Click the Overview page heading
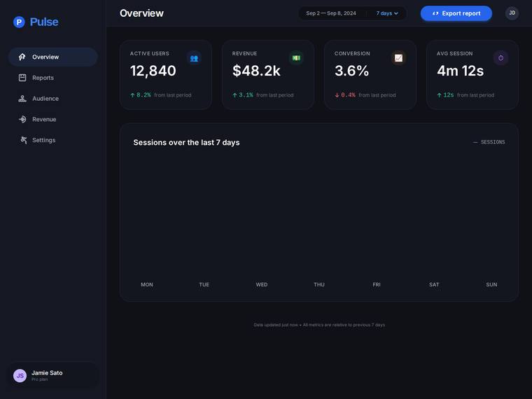This screenshot has width=532, height=399. tap(141, 13)
